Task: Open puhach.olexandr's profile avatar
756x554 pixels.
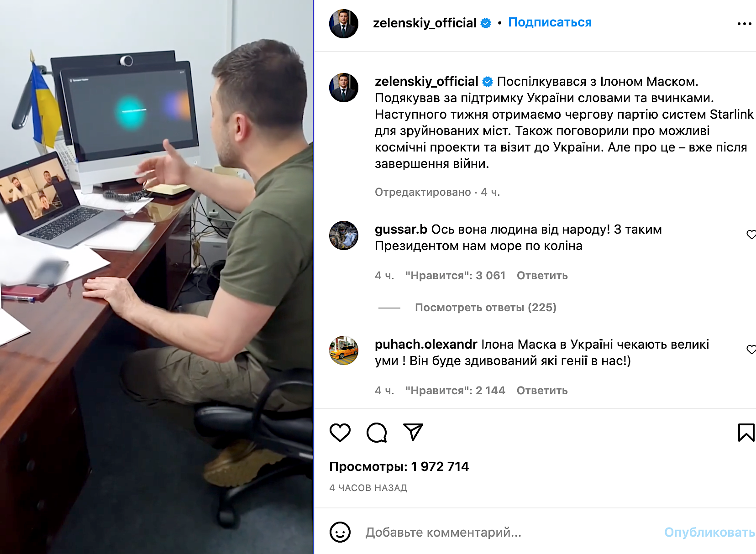Action: coord(344,350)
